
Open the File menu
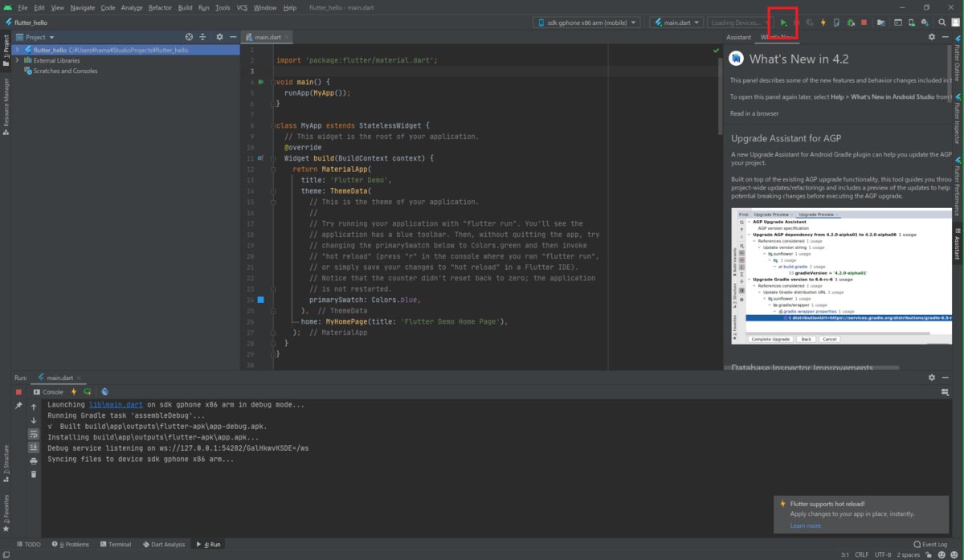(x=22, y=7)
